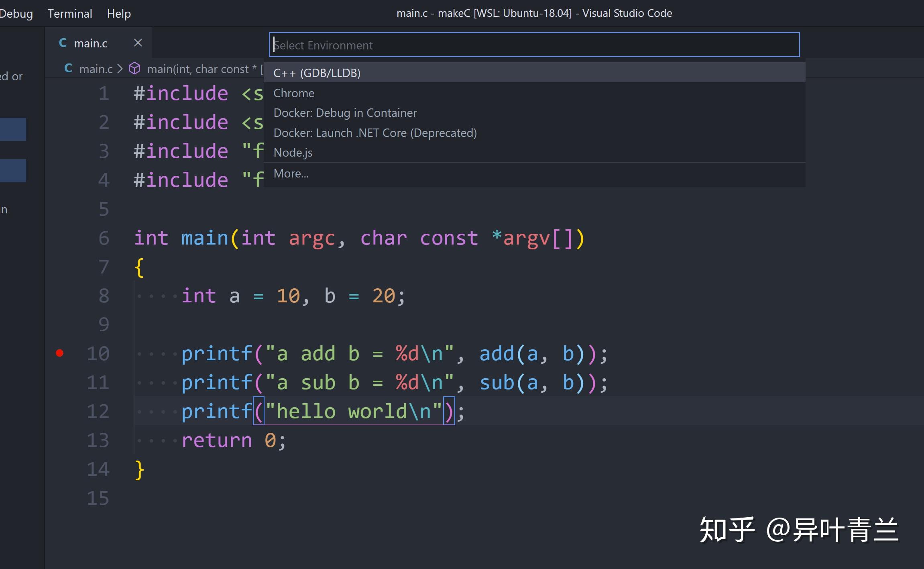Choose Docker: Launch .NET Core (Deprecated) option
Image resolution: width=924 pixels, height=569 pixels.
375,133
